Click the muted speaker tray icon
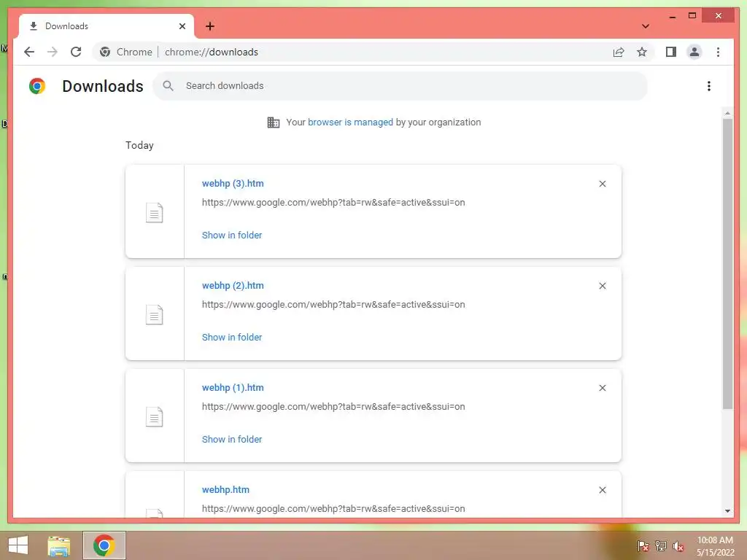747x560 pixels. click(678, 546)
